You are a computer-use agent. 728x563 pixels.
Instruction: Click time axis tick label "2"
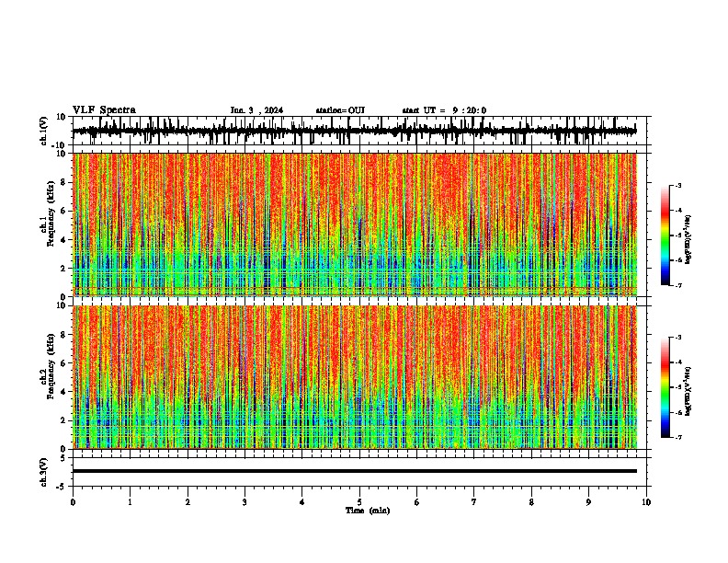[188, 502]
